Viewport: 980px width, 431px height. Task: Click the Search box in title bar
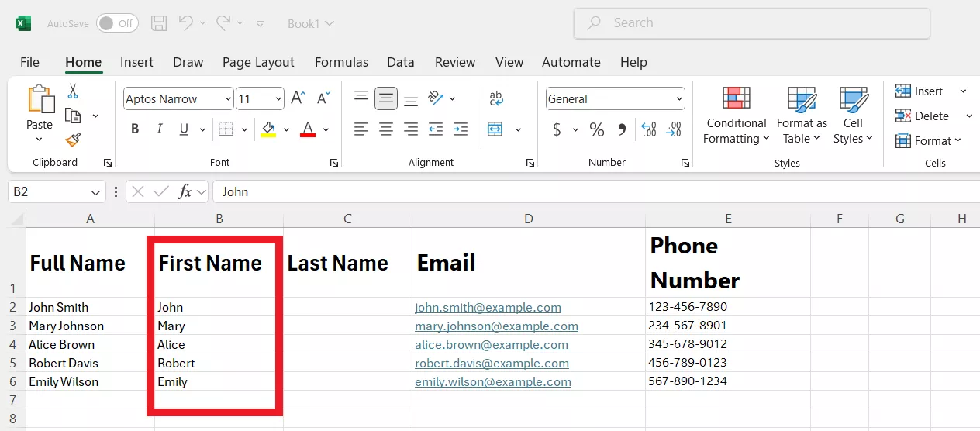click(x=751, y=23)
